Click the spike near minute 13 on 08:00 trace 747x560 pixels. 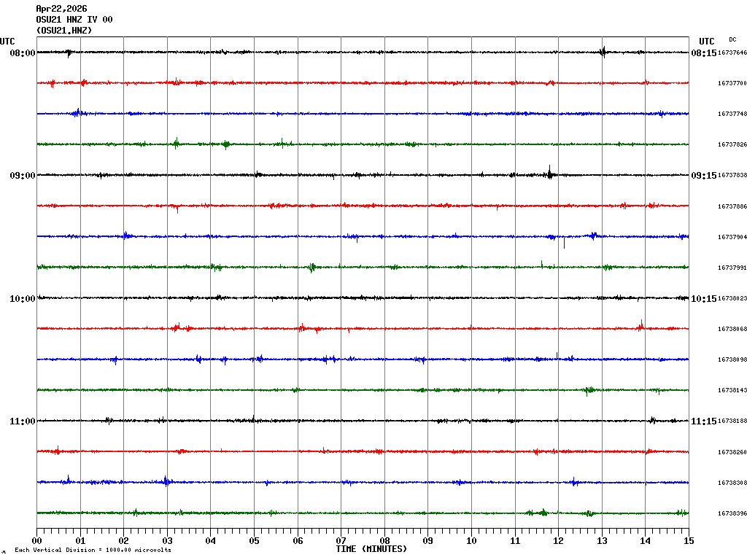603,52
